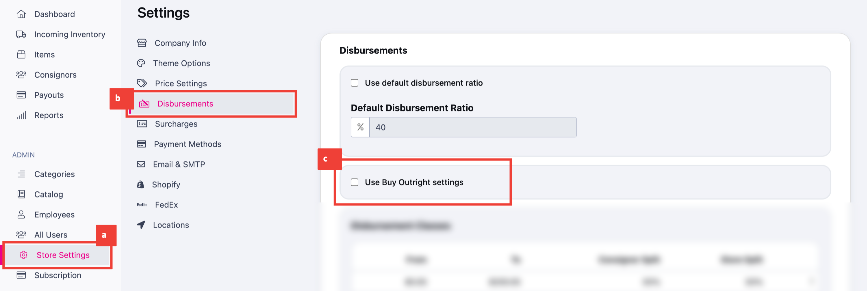Open the Subscription page
Viewport: 868px width, 291px height.
58,275
